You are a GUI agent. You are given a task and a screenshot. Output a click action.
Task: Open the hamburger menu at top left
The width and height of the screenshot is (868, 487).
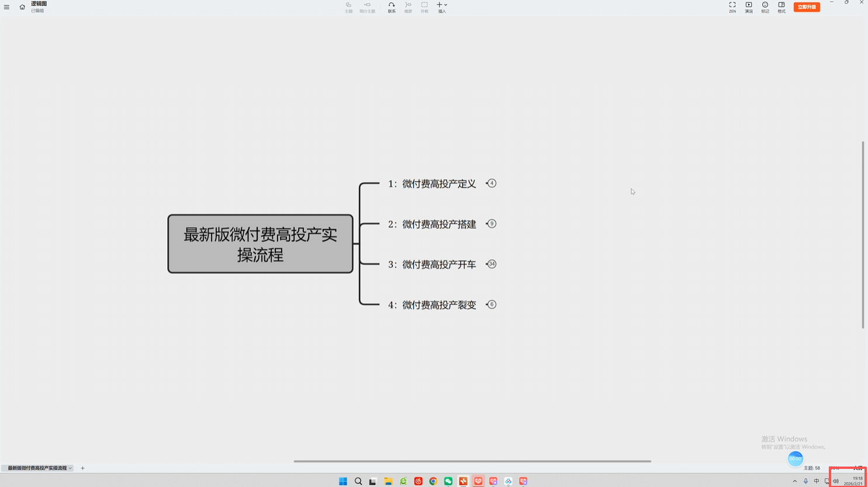[7, 7]
